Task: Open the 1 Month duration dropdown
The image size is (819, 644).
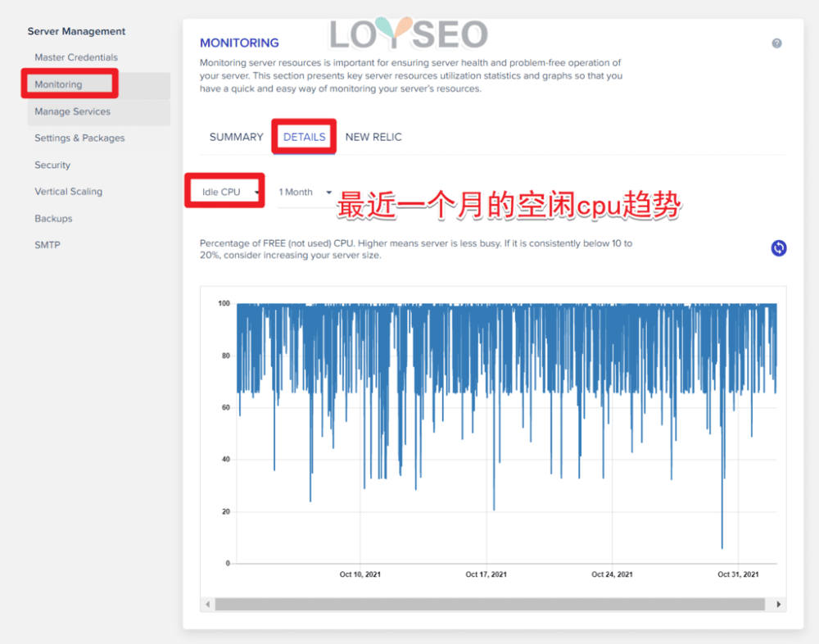Action: tap(305, 193)
